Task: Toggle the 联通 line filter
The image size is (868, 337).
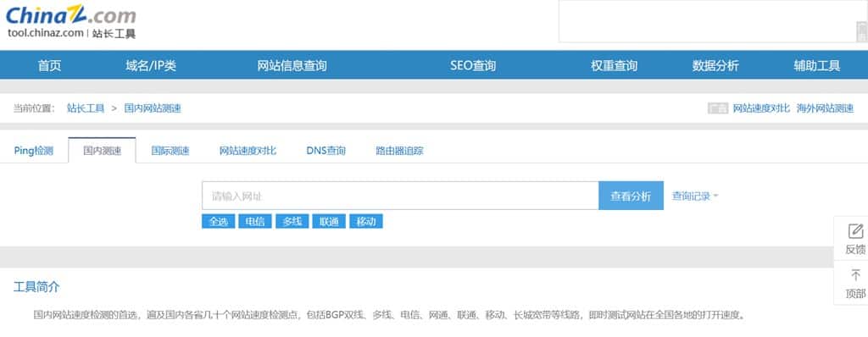Action: (329, 221)
